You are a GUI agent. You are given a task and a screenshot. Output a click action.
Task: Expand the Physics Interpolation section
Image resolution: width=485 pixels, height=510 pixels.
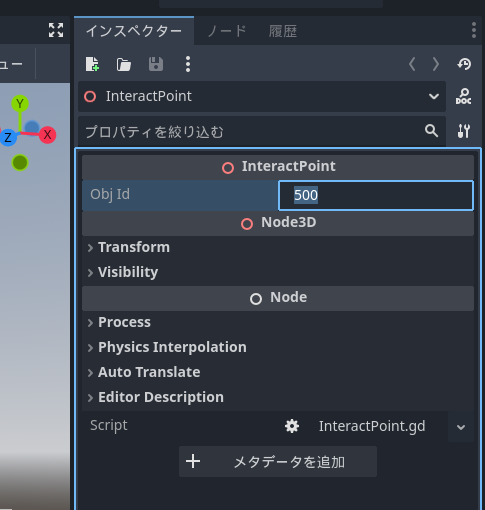pos(278,347)
